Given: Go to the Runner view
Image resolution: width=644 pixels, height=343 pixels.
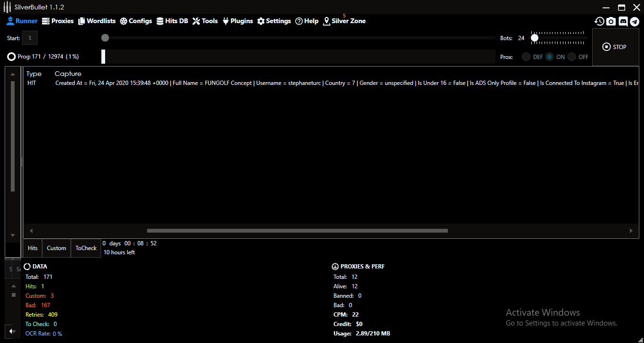Looking at the screenshot, I should 22,21.
